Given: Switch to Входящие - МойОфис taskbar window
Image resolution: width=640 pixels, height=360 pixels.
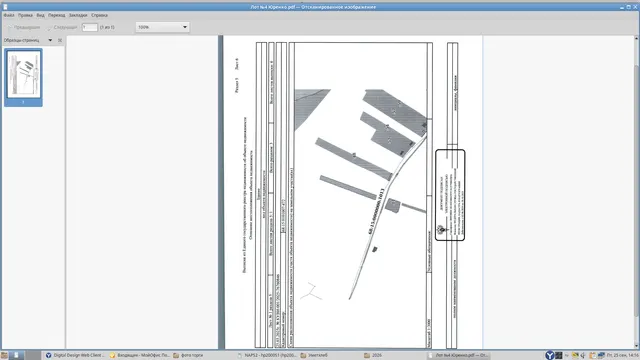Looking at the screenshot, I should coord(140,356).
